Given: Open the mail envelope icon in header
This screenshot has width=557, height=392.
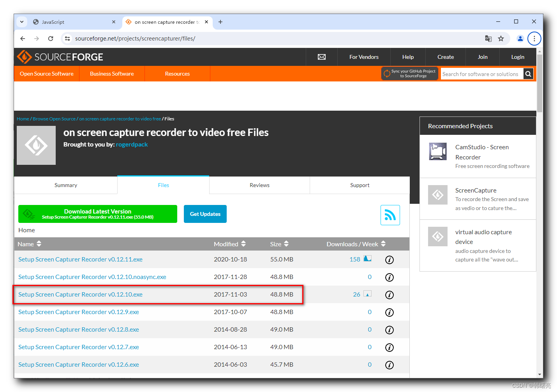Looking at the screenshot, I should [322, 57].
